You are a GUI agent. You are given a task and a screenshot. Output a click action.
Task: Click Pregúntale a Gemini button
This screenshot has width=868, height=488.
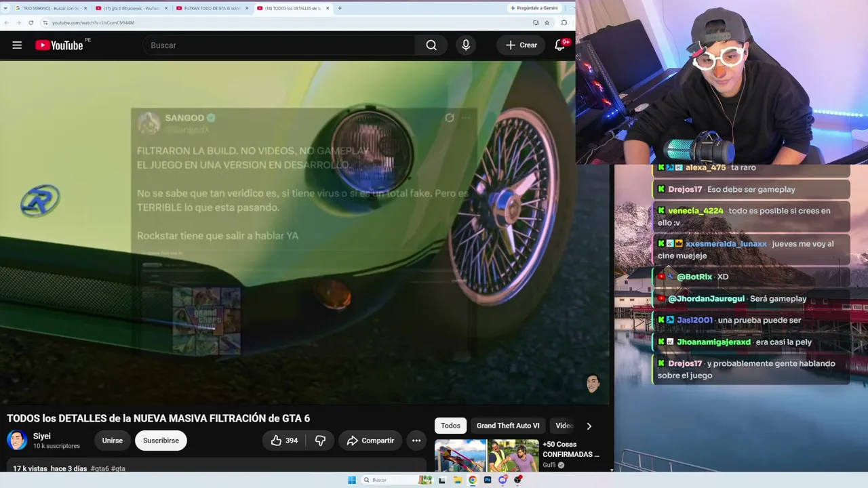[534, 8]
